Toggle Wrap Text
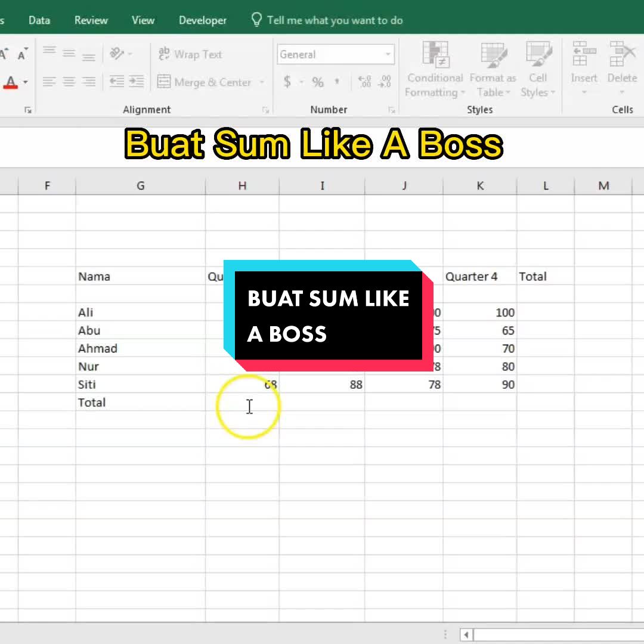 coord(190,54)
